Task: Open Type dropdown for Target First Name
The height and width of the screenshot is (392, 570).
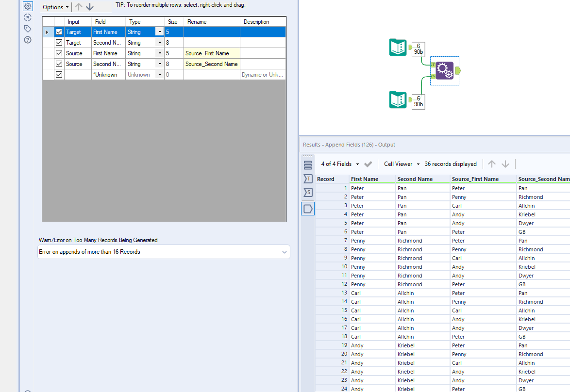Action: tap(159, 32)
